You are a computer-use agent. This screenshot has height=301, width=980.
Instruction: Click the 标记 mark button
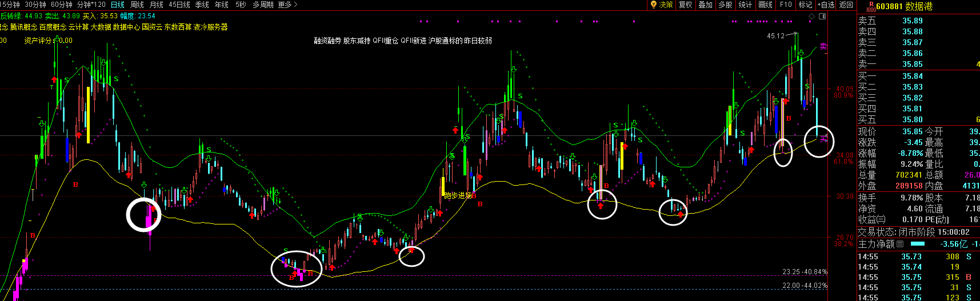click(806, 5)
